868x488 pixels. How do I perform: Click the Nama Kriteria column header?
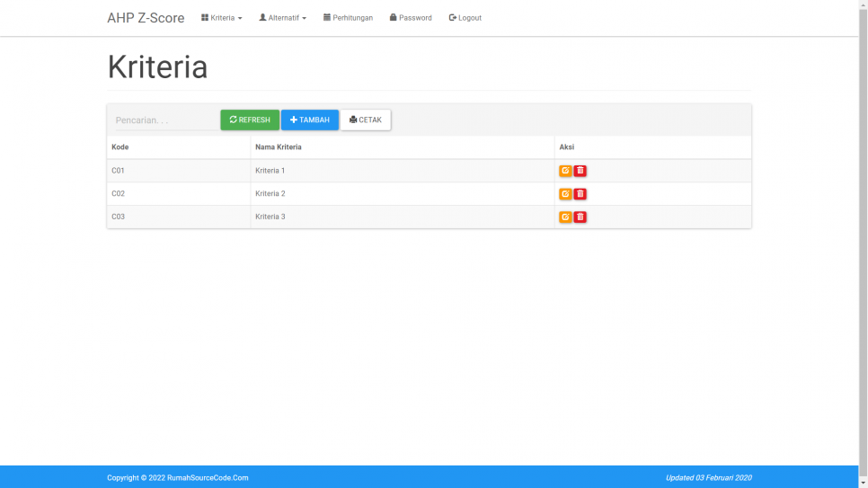pyautogui.click(x=279, y=147)
